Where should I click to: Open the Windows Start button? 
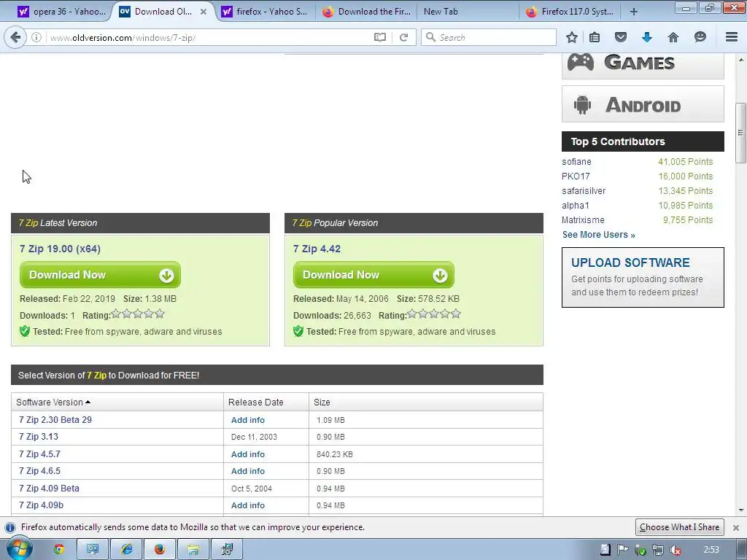19,549
